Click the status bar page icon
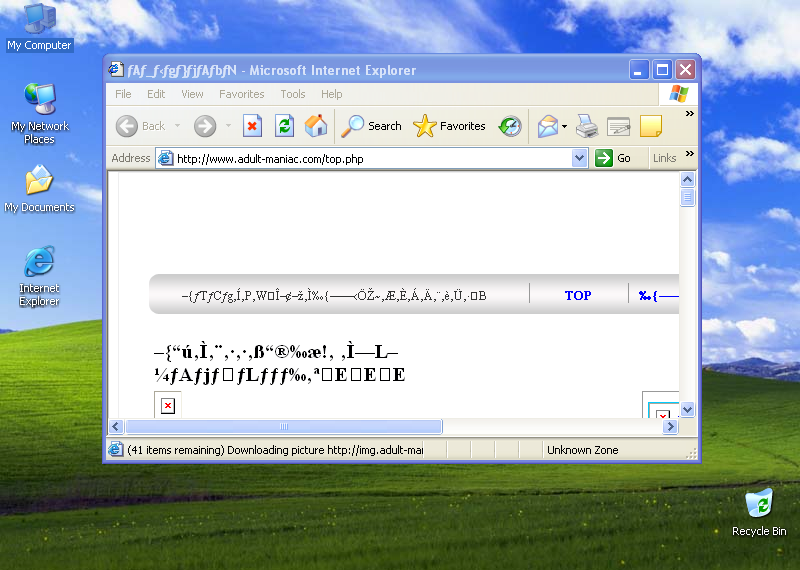The height and width of the screenshot is (570, 800). (116, 450)
